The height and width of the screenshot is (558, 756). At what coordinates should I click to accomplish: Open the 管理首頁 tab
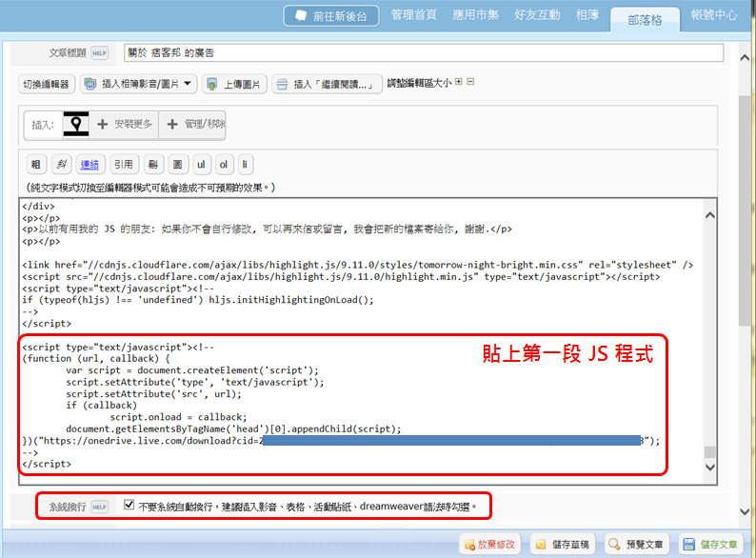click(x=413, y=15)
